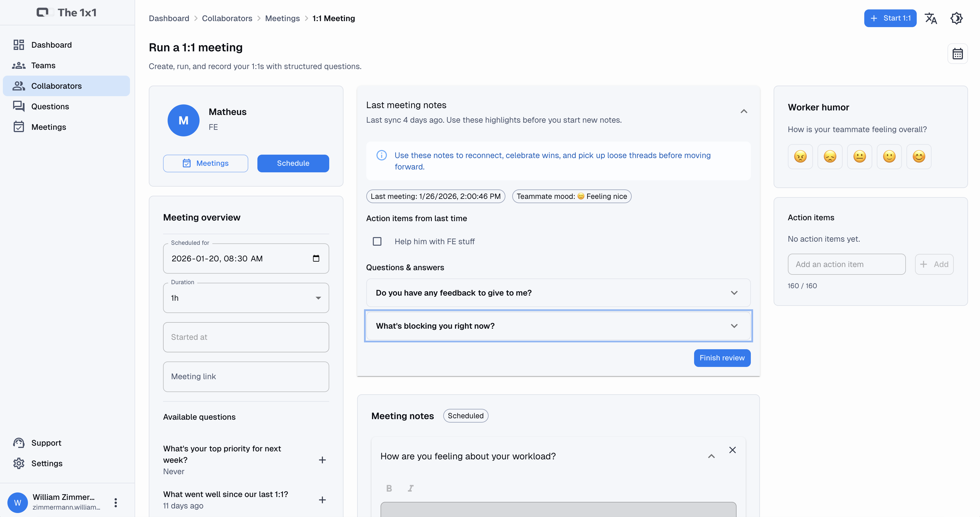Click the italic formatting icon
980x517 pixels.
[410, 488]
